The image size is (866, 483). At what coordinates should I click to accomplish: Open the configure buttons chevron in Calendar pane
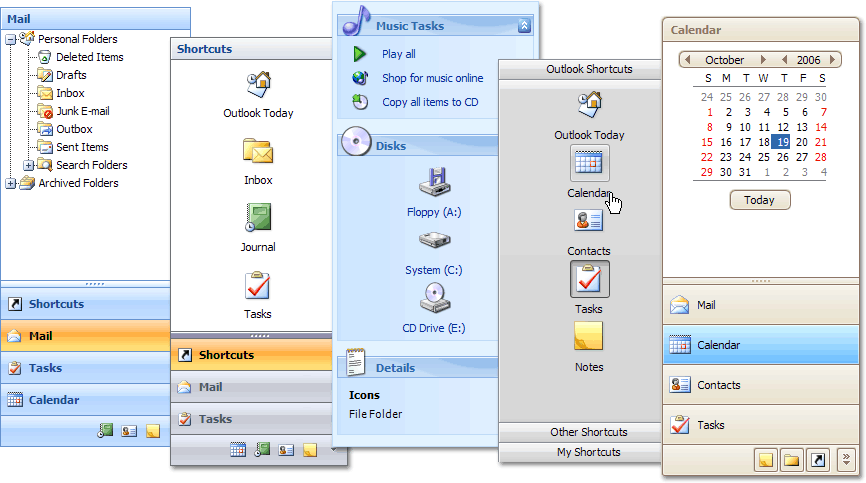tap(846, 460)
